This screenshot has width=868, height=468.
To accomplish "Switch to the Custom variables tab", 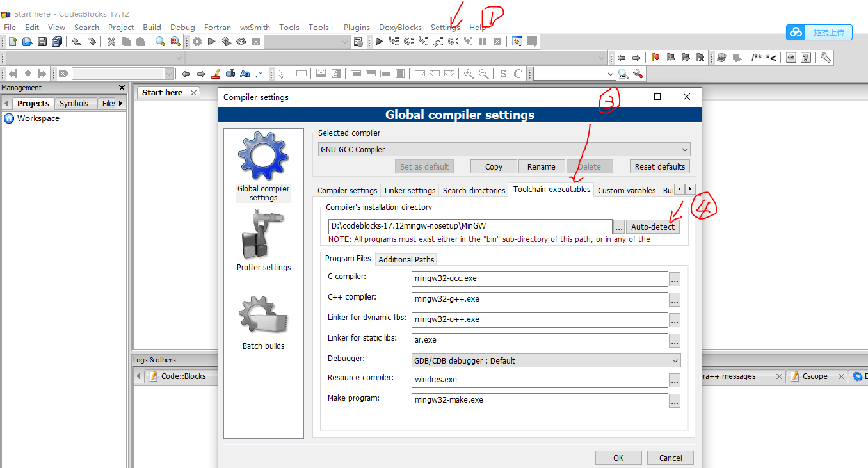I will (627, 190).
